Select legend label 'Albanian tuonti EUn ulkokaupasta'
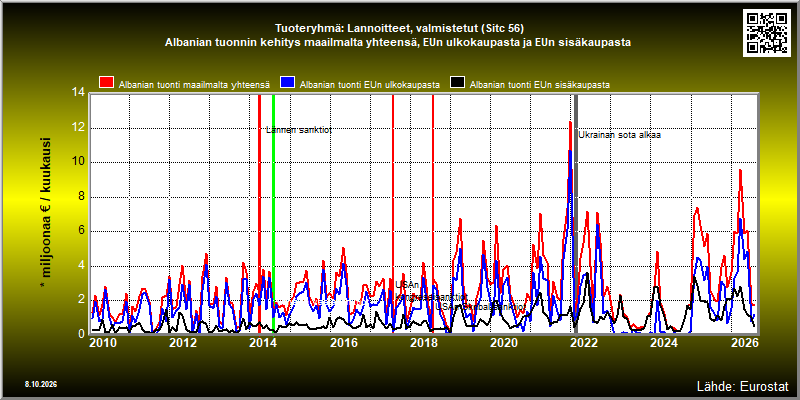800x400 pixels. pyautogui.click(x=370, y=85)
